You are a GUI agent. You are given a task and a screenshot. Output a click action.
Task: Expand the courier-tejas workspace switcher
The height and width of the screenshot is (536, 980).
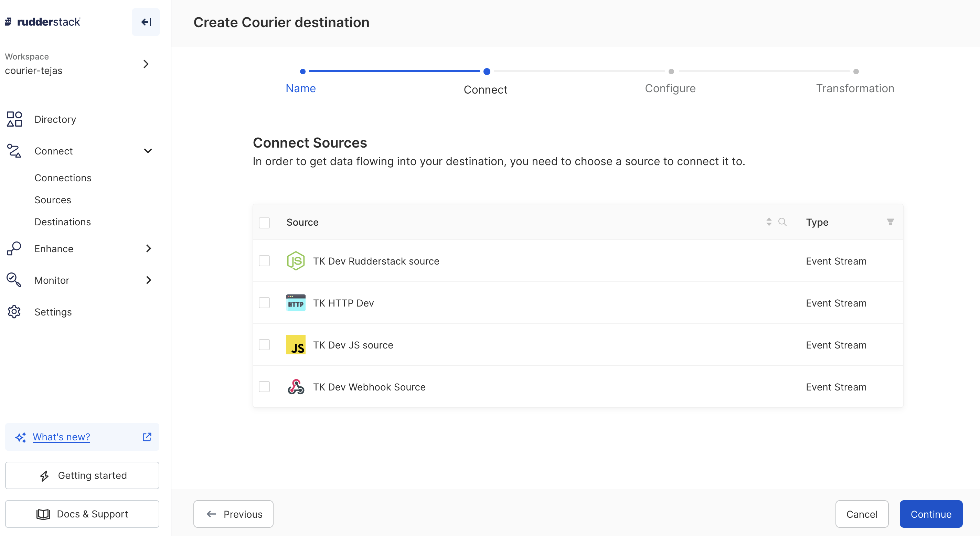pyautogui.click(x=146, y=64)
